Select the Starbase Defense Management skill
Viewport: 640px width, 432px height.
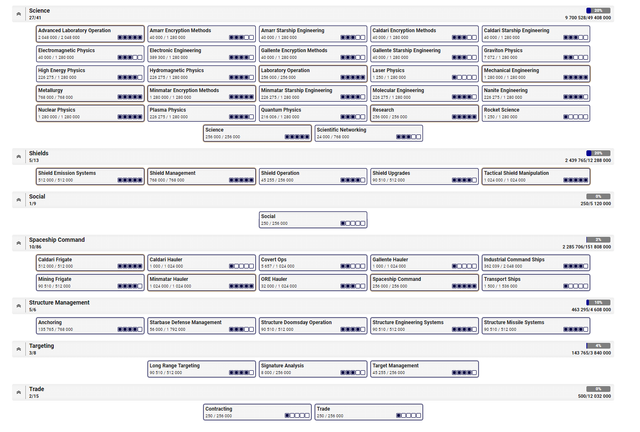tap(202, 326)
